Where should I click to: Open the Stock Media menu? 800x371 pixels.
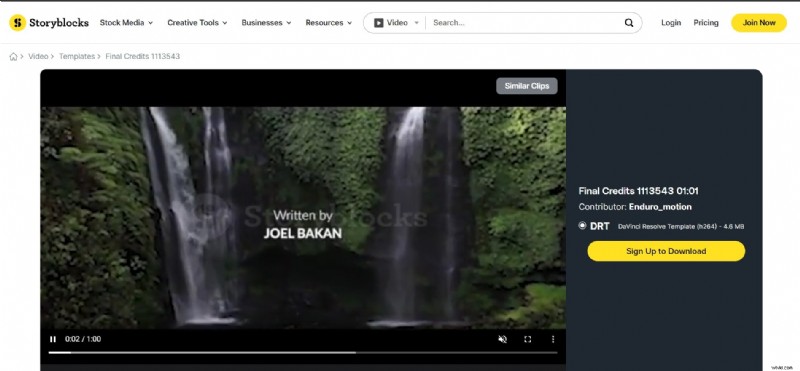click(x=126, y=22)
